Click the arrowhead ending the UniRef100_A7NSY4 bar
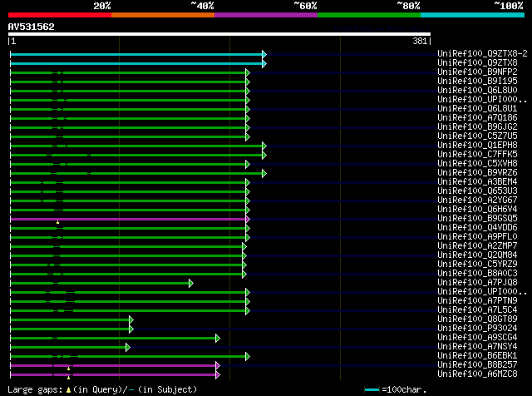Image resolution: width=532 pixels, height=396 pixels. pos(128,348)
